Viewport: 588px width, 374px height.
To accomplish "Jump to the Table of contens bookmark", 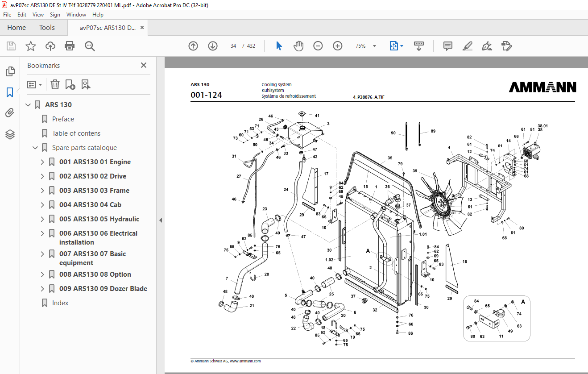I will click(76, 133).
